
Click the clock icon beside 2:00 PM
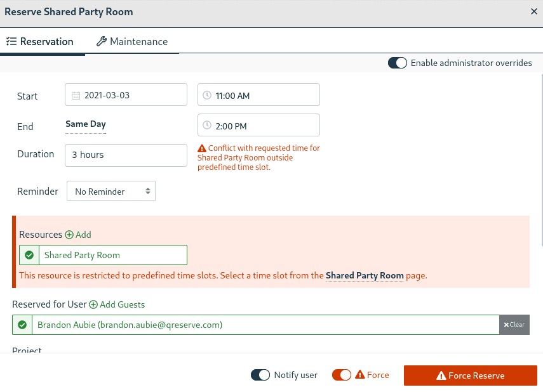(207, 126)
